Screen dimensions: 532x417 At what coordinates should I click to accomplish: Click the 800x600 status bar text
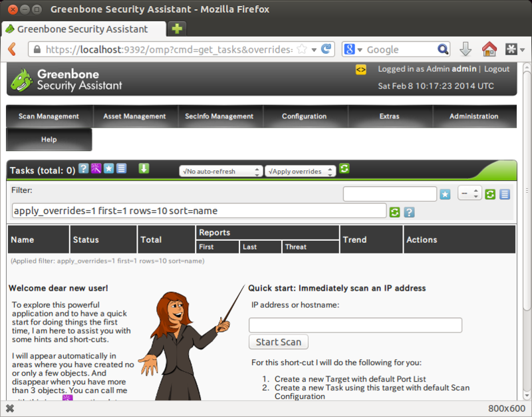(507, 408)
